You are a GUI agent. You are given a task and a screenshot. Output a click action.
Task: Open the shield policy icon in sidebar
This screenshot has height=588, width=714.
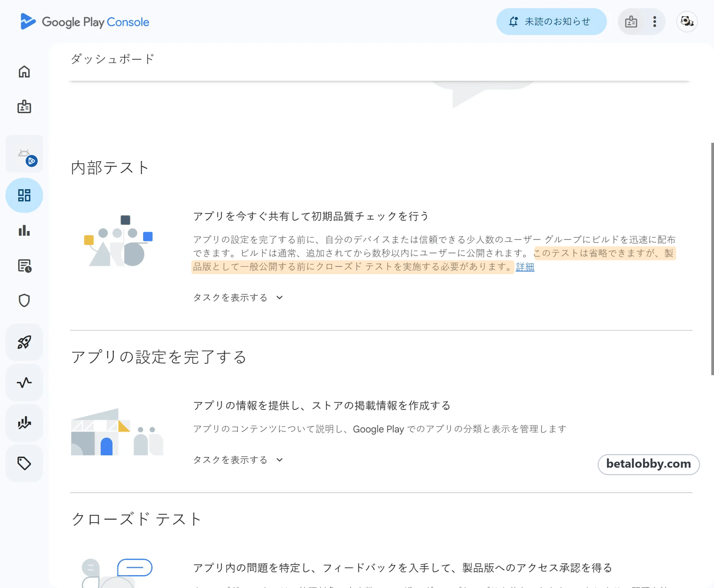click(24, 301)
